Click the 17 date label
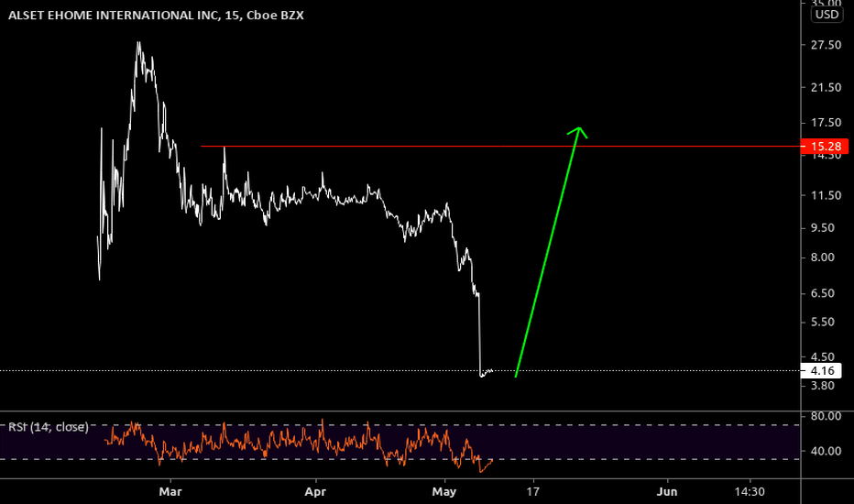This screenshot has height=504, width=854. click(x=532, y=491)
